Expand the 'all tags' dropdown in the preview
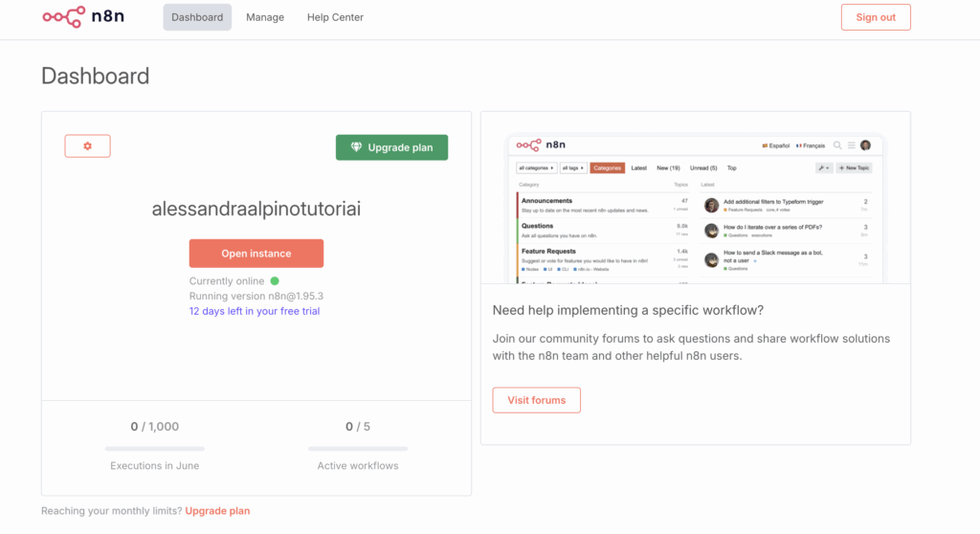This screenshot has width=980, height=534. coord(574,167)
